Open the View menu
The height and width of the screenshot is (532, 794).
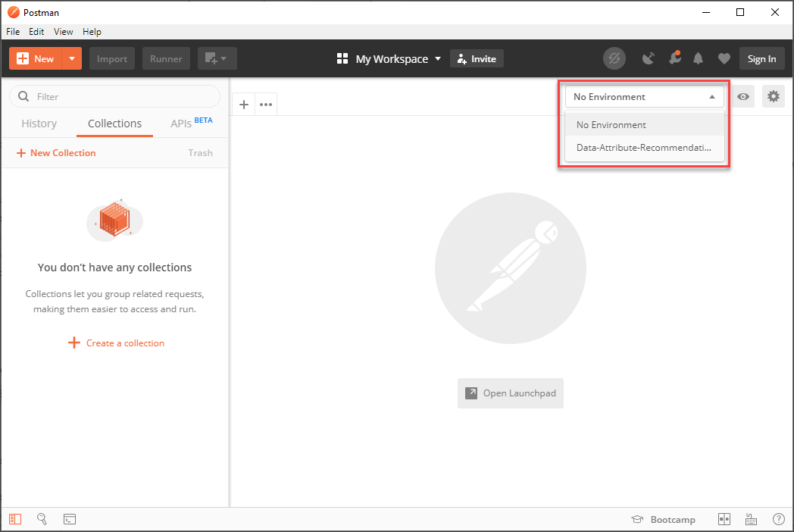64,31
